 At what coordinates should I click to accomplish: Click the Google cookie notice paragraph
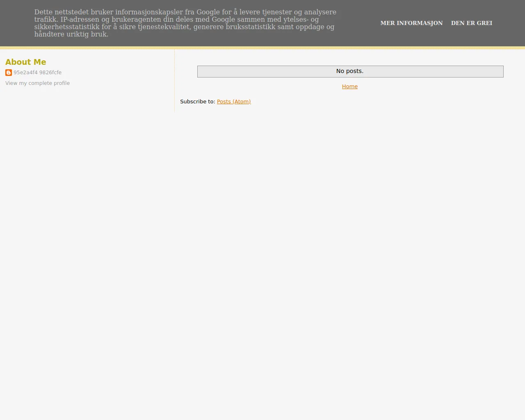[185, 23]
